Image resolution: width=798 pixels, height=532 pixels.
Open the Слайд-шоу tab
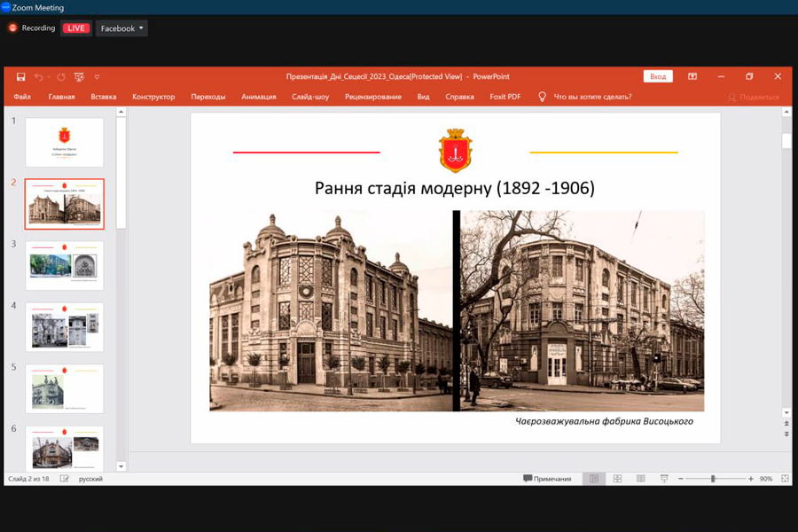[x=310, y=97]
